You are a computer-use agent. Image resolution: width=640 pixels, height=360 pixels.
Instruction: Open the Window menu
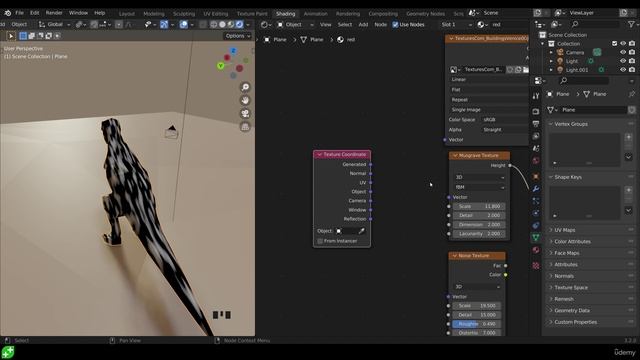click(78, 13)
